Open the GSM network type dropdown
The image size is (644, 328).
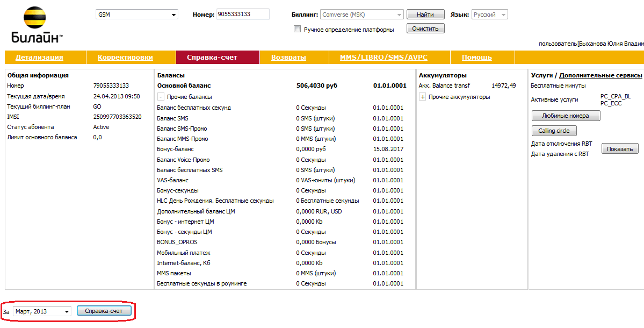(x=137, y=15)
